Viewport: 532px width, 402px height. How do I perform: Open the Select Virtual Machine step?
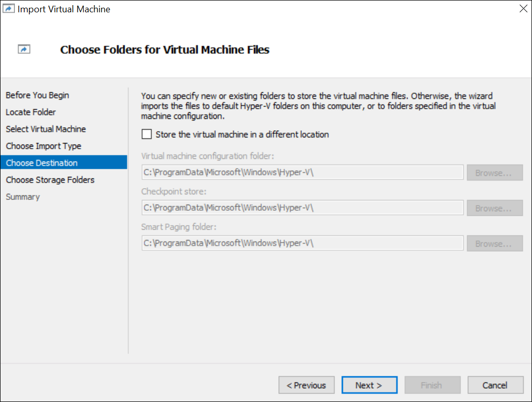pyautogui.click(x=46, y=129)
